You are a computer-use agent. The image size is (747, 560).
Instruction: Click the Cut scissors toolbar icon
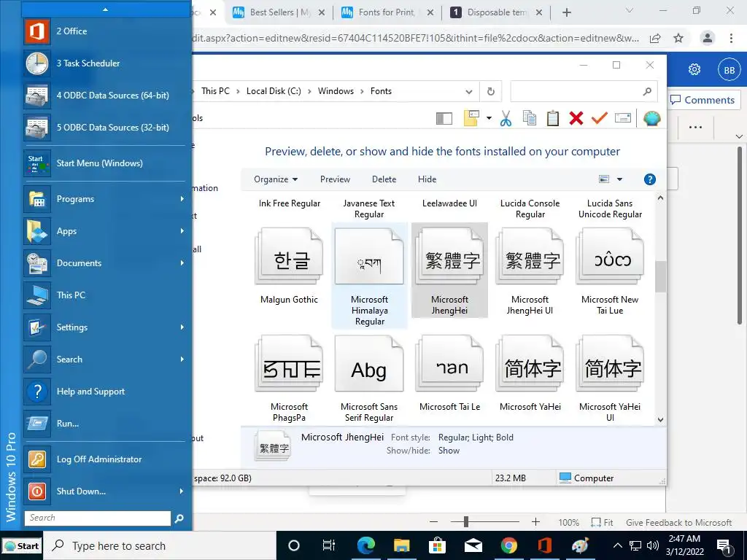[x=506, y=118]
